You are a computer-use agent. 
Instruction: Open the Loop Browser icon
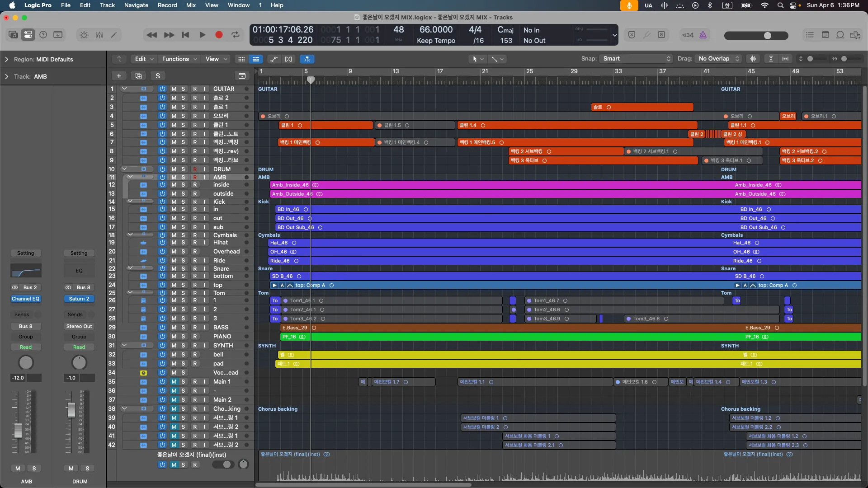point(840,35)
